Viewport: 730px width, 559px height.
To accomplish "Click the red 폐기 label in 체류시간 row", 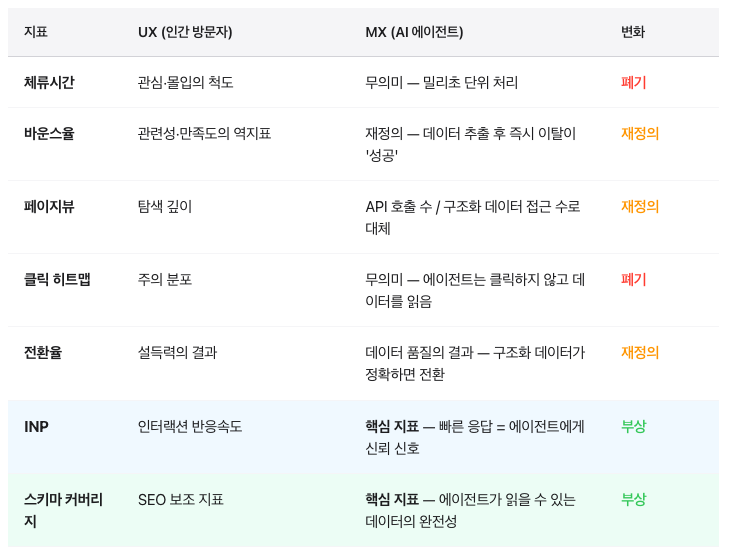I will (634, 82).
